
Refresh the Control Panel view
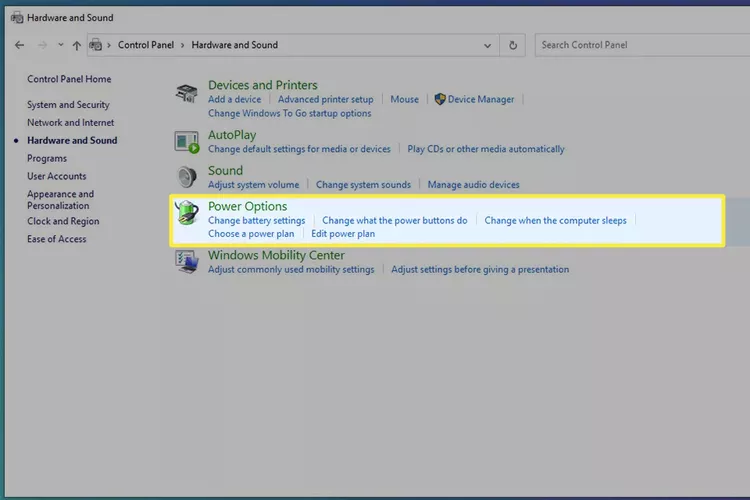[513, 45]
